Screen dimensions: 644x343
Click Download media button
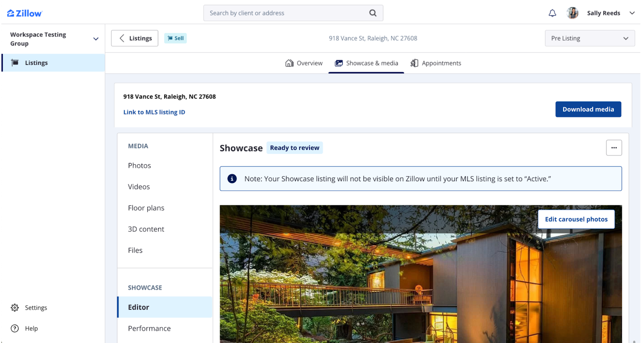tap(588, 110)
